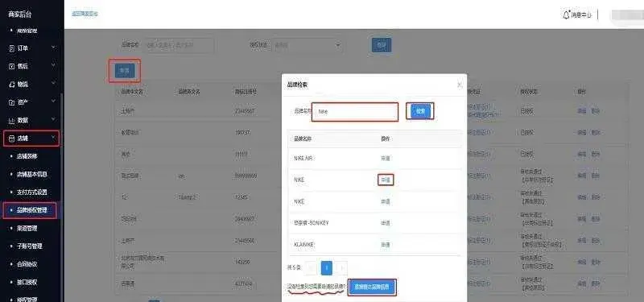
Task: Click the 订单 (Orders) clipboard icon in sidebar
Action: 11,48
